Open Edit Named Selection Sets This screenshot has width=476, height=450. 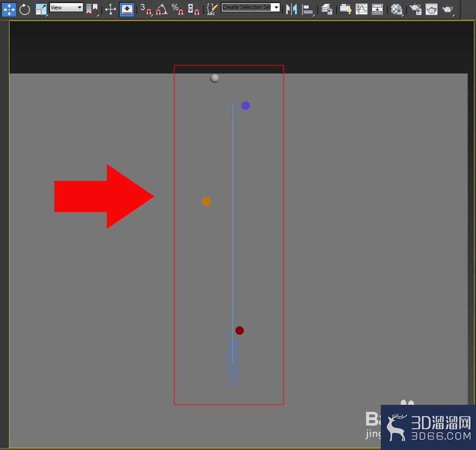212,10
